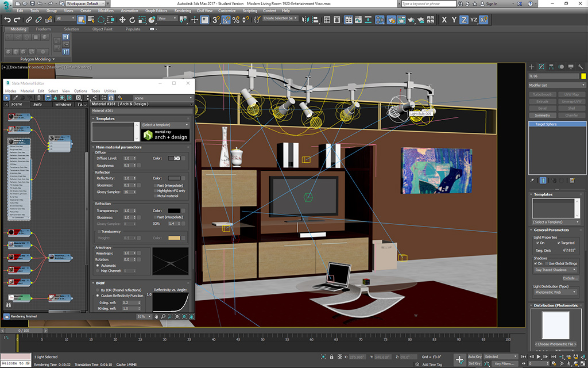Image resolution: width=588 pixels, height=368 pixels.
Task: Enable Use Global Settings for shadows
Action: 546,263
